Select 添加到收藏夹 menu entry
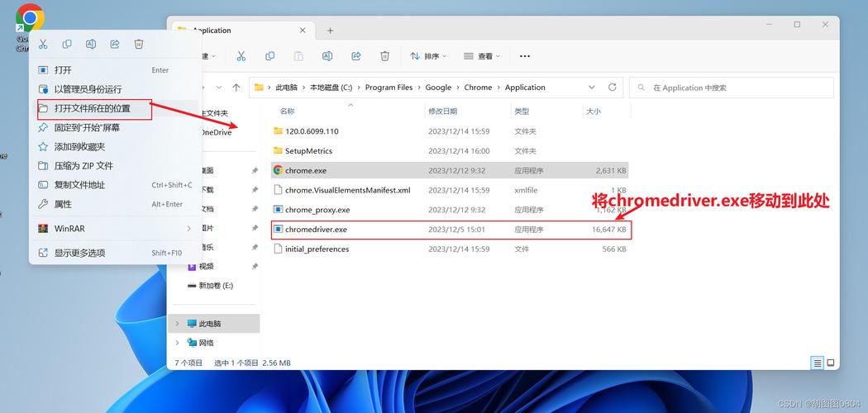868x413 pixels. tap(115, 146)
